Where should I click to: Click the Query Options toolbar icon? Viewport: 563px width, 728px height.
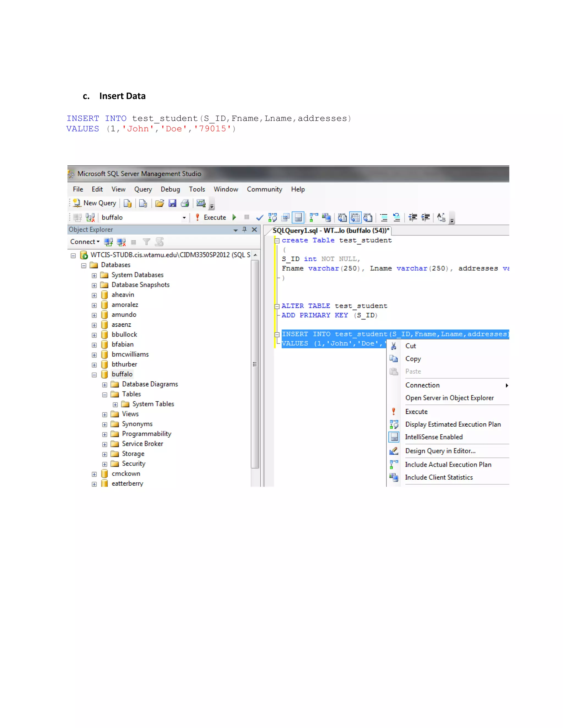tap(285, 218)
